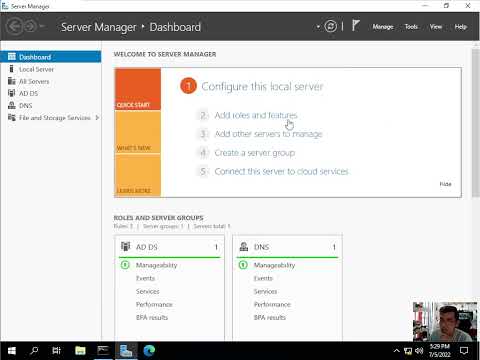Click the Local Server sidebar icon

12,69
